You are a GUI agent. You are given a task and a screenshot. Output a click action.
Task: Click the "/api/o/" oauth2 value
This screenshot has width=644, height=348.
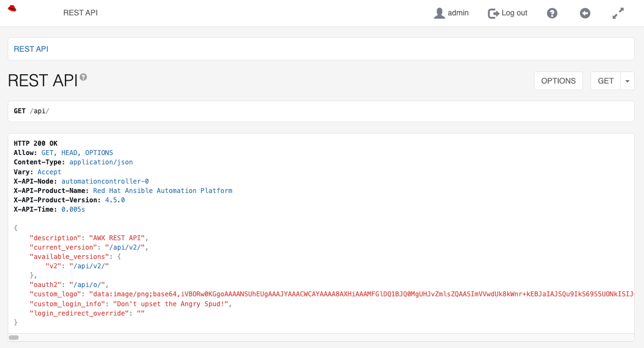[x=87, y=284]
